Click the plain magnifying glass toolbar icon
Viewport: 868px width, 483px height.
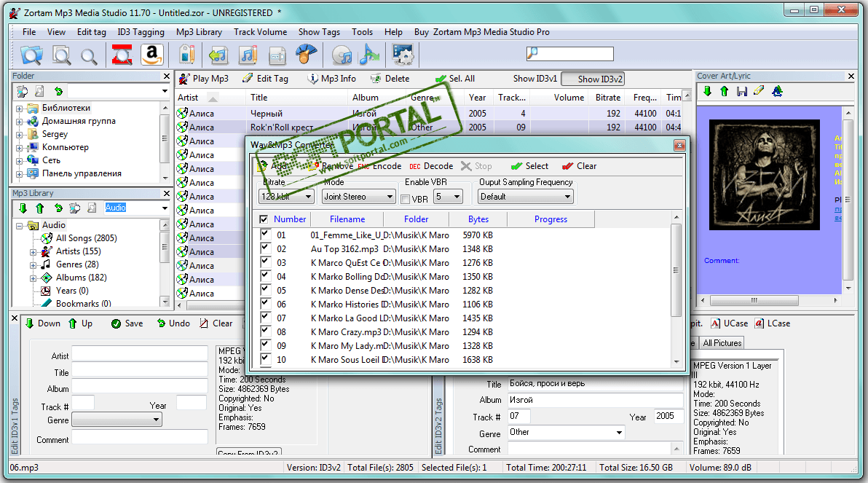pos(89,56)
